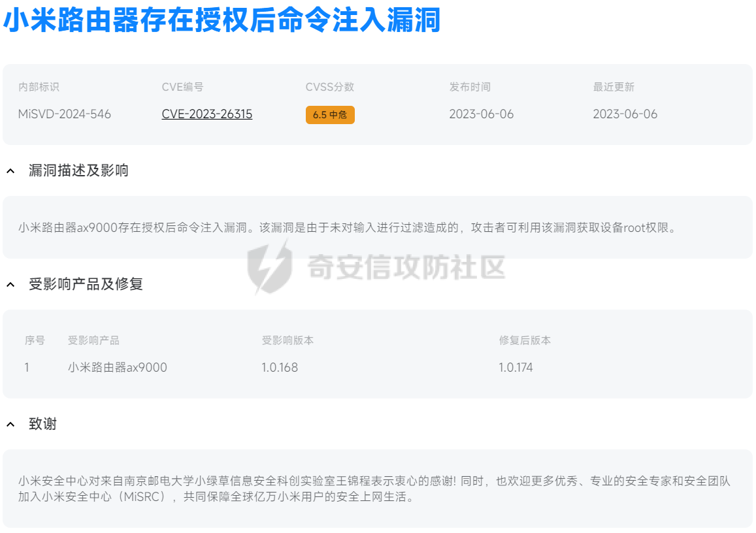The height and width of the screenshot is (533, 756).
Task: Click the 修复后版本 column header
Action: [x=525, y=340]
